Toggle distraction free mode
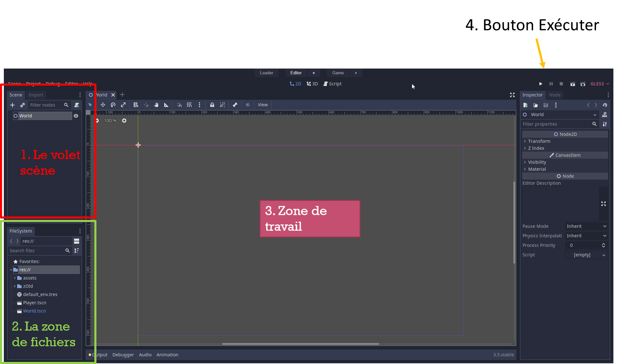Image resolution: width=620 pixels, height=364 pixels. tap(512, 95)
